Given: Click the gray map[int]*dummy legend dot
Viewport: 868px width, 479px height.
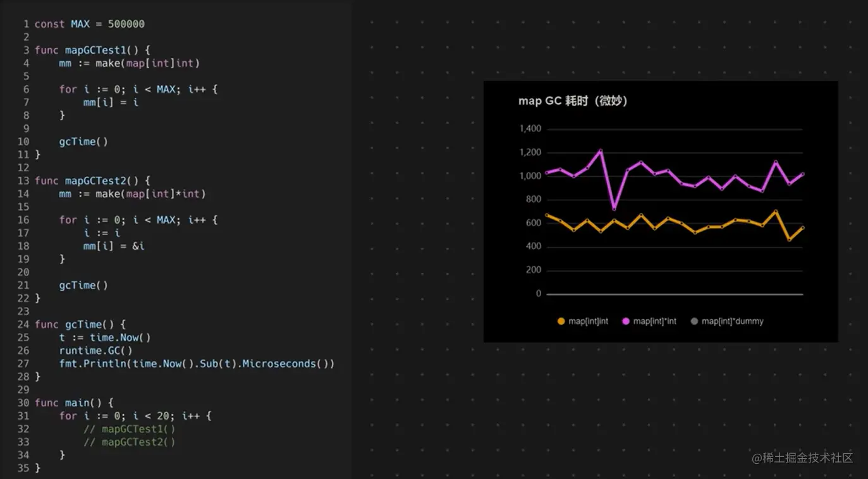Looking at the screenshot, I should click(694, 322).
